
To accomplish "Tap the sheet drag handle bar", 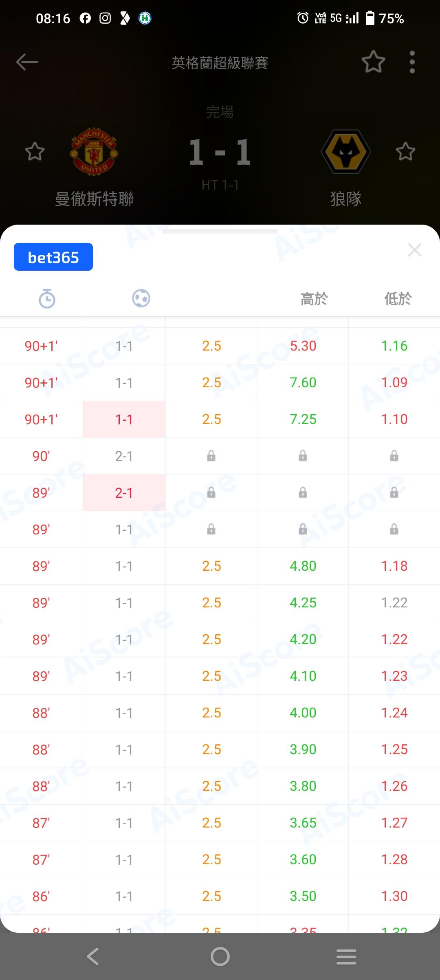I will tap(220, 232).
